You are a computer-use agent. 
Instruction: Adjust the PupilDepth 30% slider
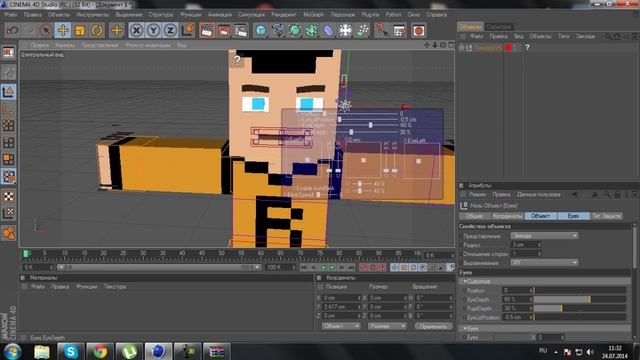tap(580, 309)
